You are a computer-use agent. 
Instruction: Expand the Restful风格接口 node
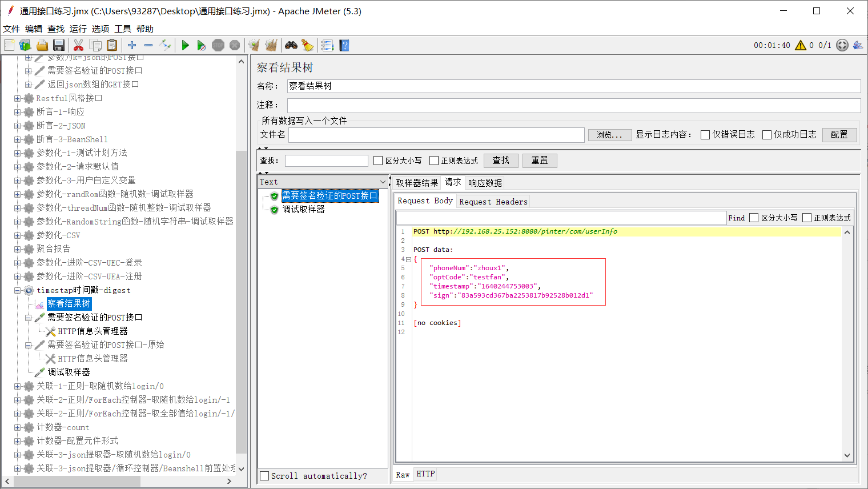point(18,98)
